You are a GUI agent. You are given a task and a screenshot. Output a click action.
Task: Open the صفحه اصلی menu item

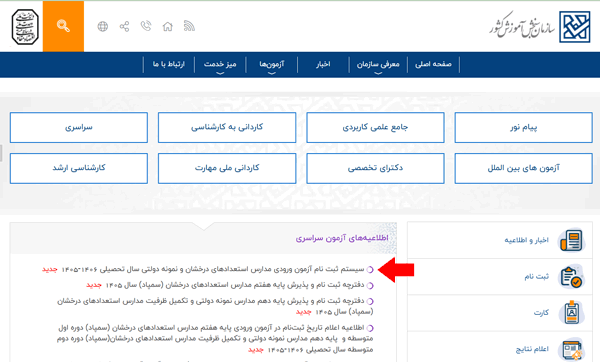[x=433, y=64]
